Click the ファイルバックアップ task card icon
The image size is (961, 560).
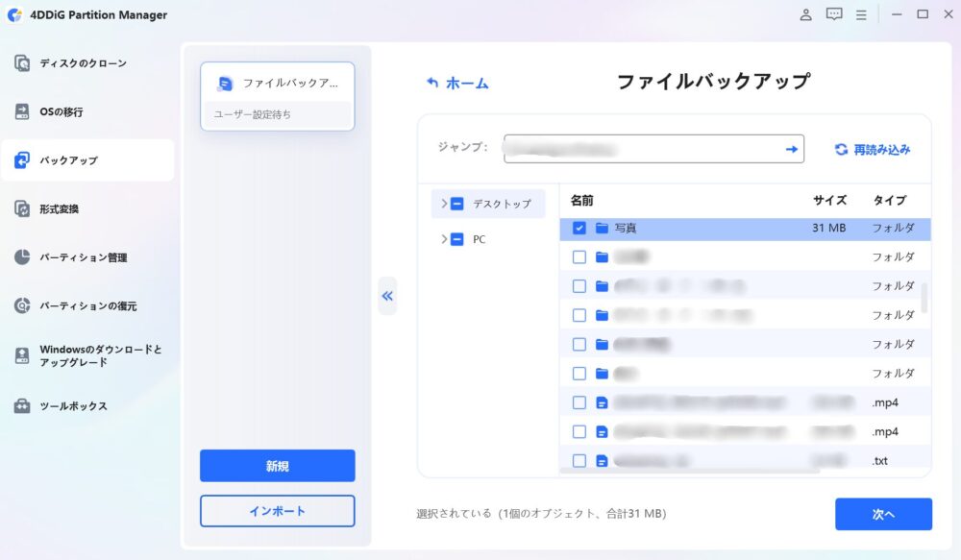pos(226,83)
